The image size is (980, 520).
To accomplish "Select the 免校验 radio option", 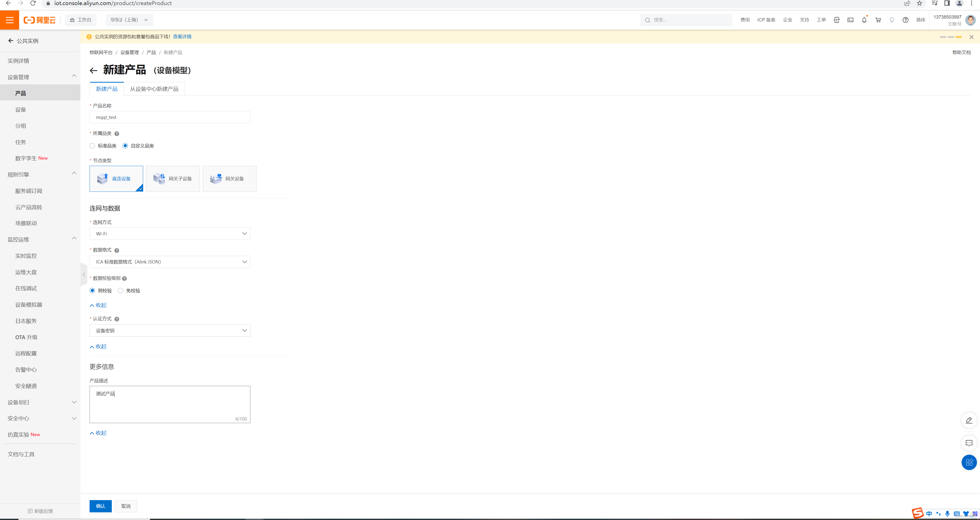I will (121, 291).
